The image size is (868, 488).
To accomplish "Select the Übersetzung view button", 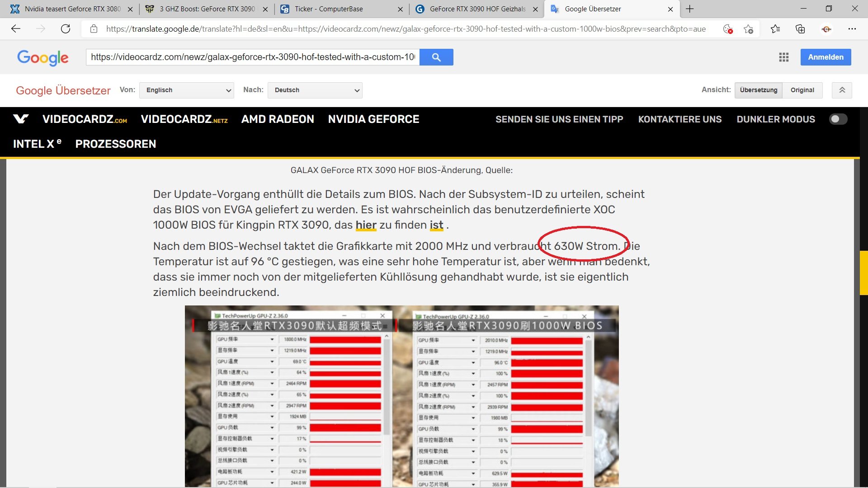I will [758, 90].
